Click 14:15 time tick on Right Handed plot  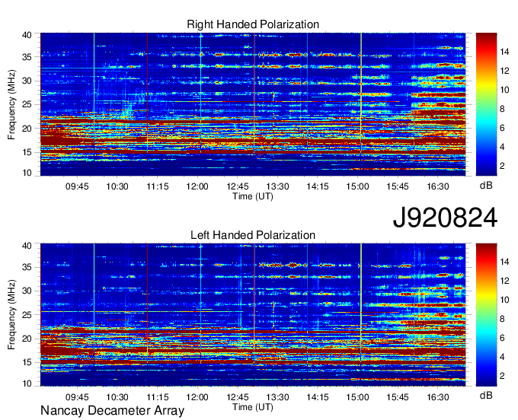(x=318, y=186)
